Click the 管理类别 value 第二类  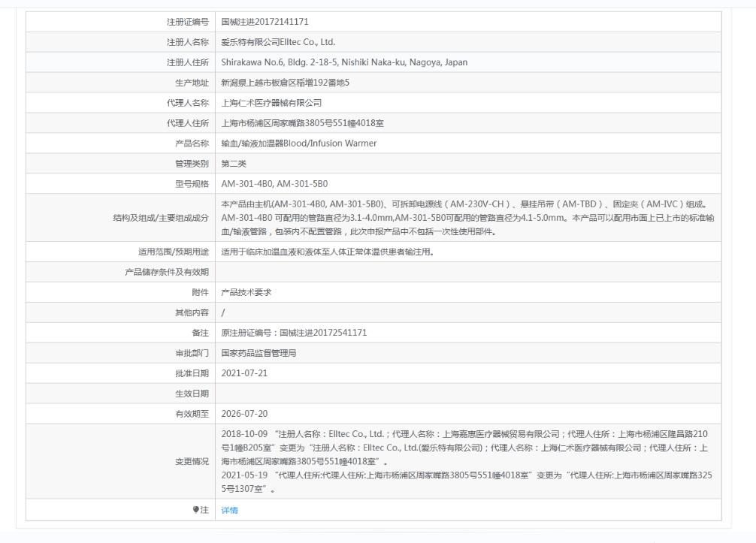point(234,163)
